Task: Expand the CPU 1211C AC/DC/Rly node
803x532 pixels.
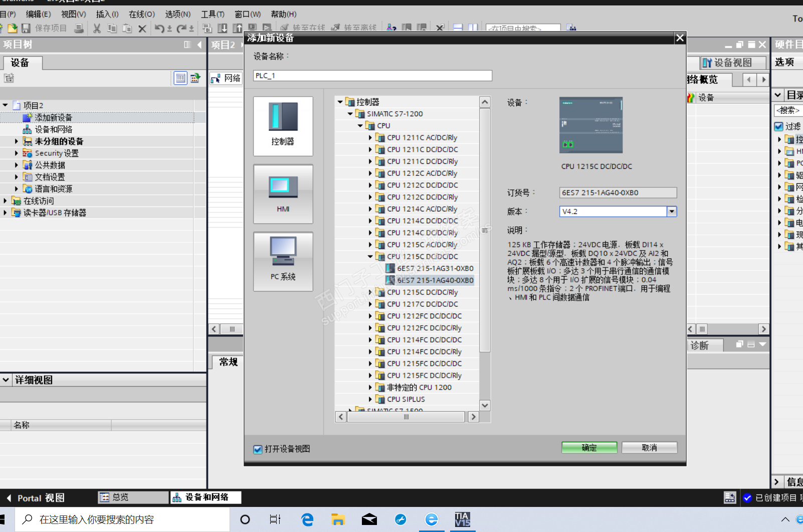Action: [370, 138]
